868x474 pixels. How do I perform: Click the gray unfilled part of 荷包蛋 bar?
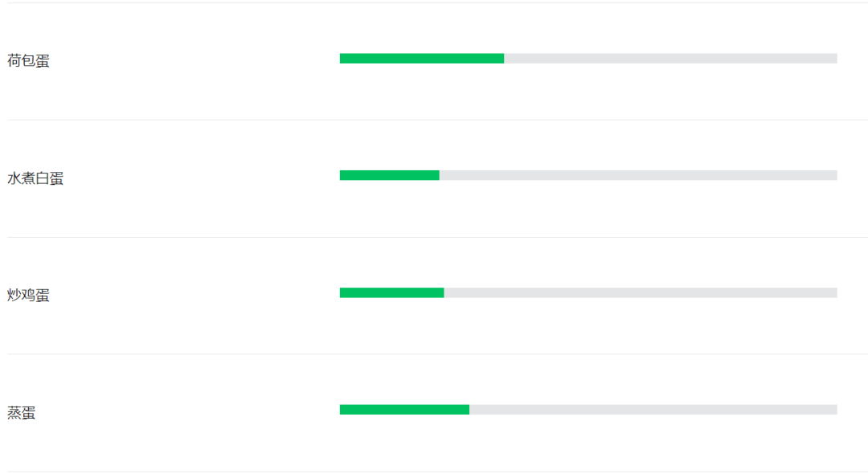coord(671,59)
